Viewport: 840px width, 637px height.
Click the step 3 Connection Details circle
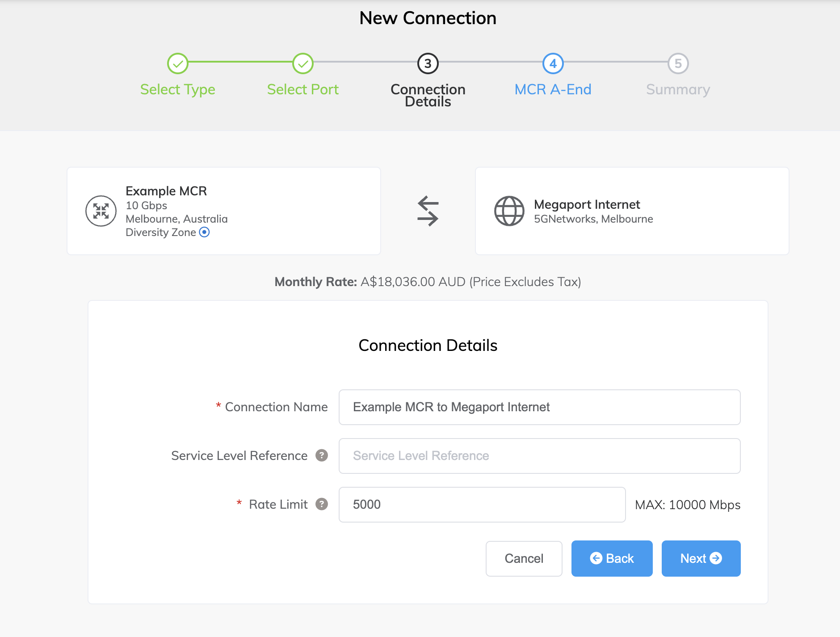[x=428, y=63]
